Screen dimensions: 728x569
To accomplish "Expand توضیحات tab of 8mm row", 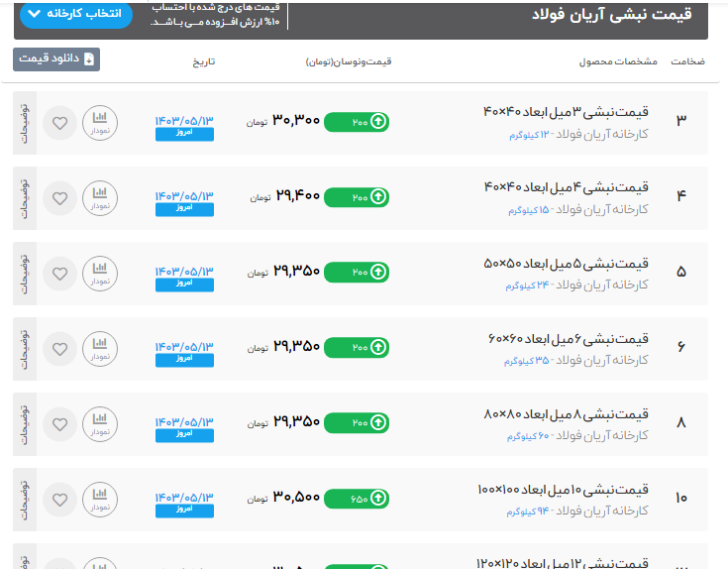I will pos(25,423).
